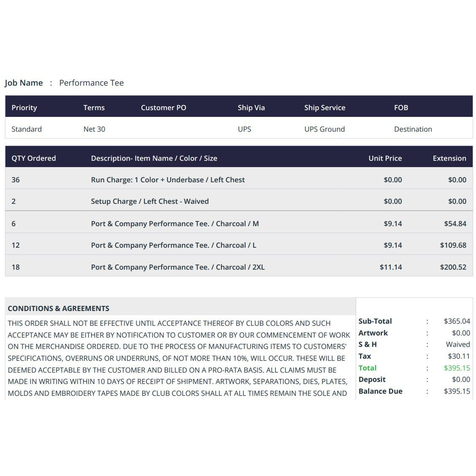Click the Unit Price column header
The height and width of the screenshot is (476, 476).
(x=385, y=158)
